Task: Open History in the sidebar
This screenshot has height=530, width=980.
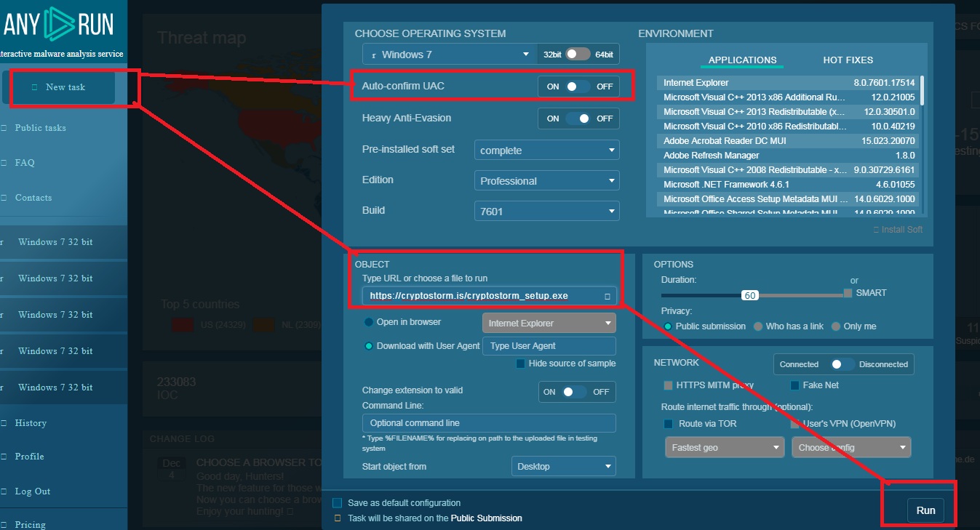Action: pyautogui.click(x=31, y=423)
